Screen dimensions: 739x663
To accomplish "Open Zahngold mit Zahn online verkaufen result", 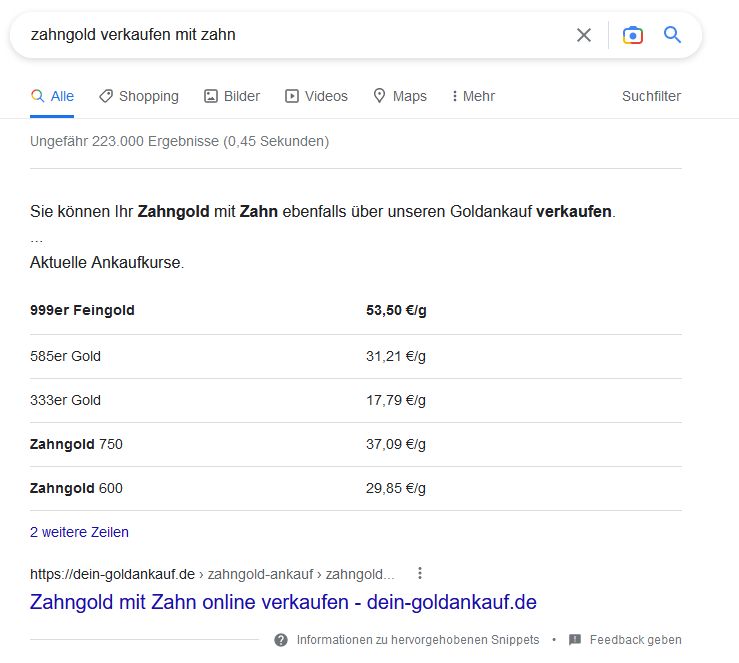I will (283, 602).
